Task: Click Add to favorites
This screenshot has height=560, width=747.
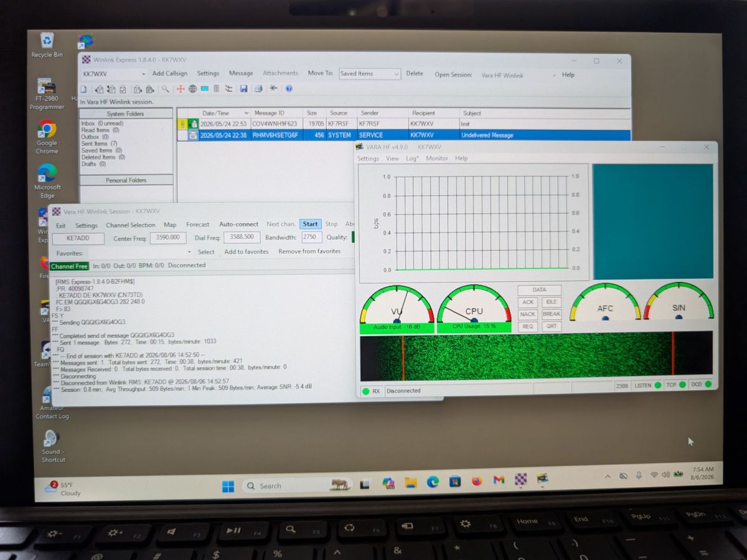Action: (x=247, y=251)
